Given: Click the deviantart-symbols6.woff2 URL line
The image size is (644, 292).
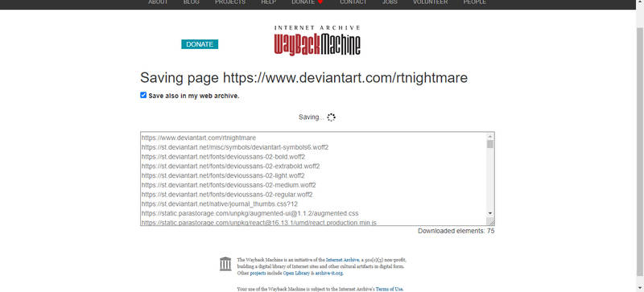Looking at the screenshot, I should [235, 147].
